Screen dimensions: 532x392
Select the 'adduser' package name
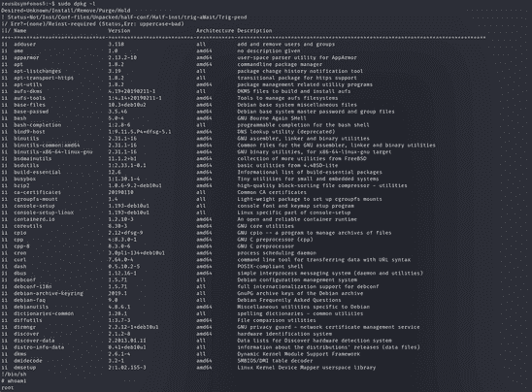(25, 44)
